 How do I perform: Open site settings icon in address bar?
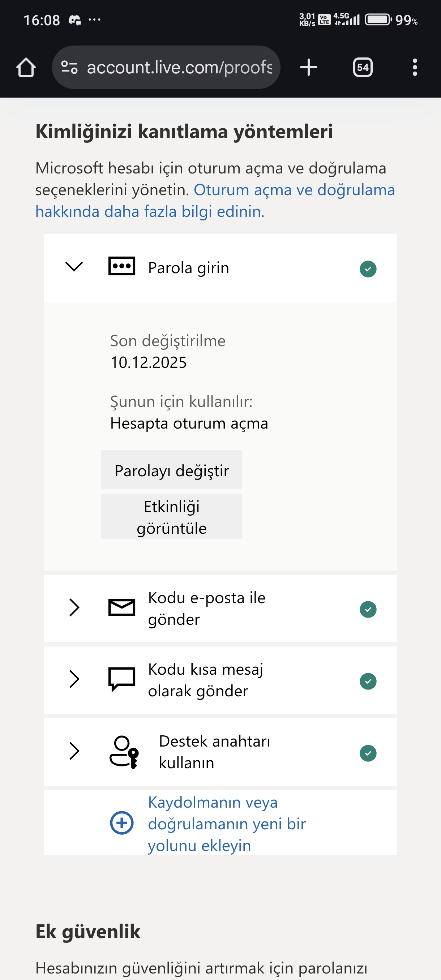[x=69, y=67]
